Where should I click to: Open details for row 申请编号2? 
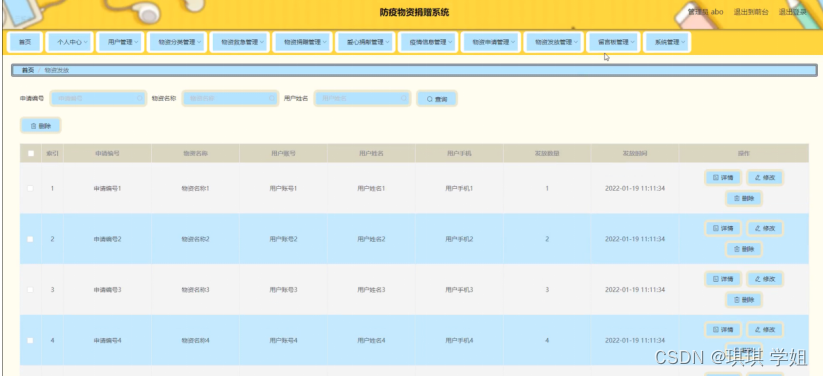click(x=723, y=228)
